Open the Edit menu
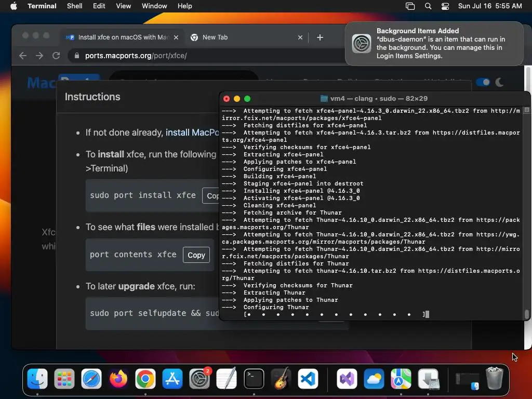The image size is (532, 399). [99, 6]
